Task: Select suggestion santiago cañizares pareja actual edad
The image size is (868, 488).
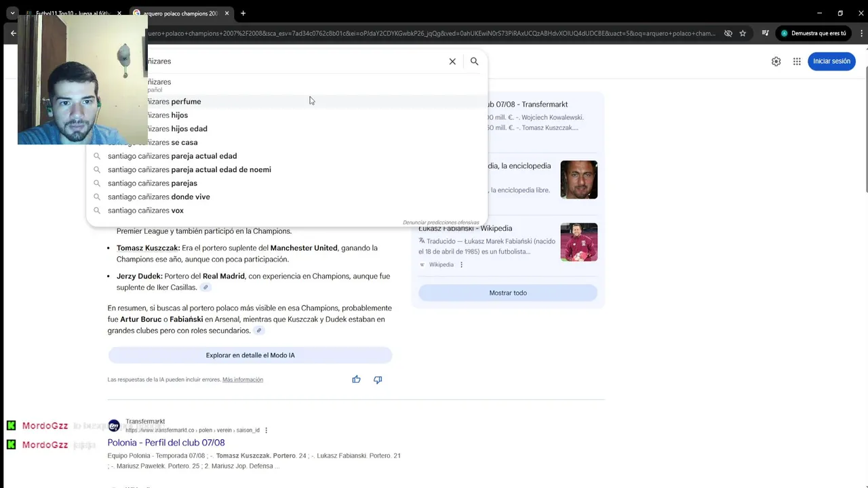Action: pos(288,156)
